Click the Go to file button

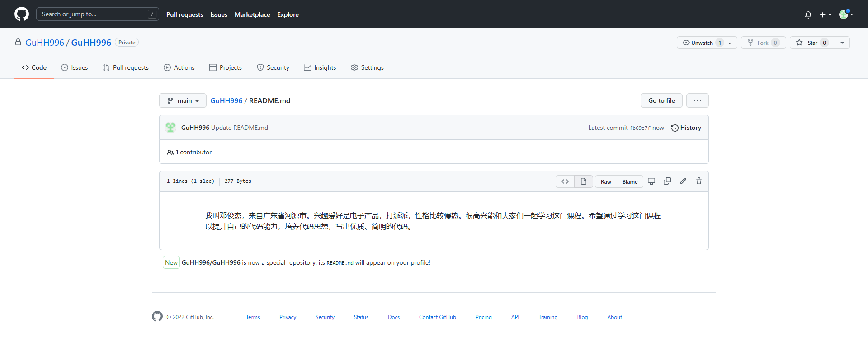(661, 100)
